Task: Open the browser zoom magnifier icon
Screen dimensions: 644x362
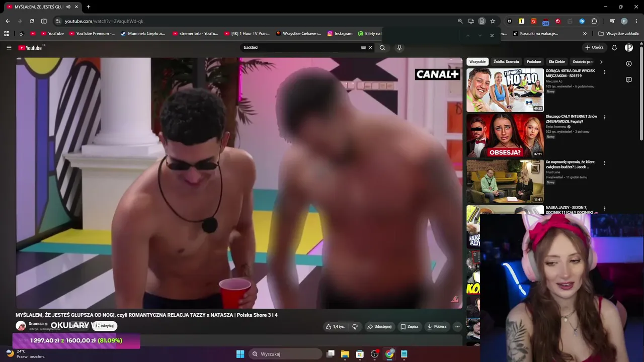Action: 460,21
